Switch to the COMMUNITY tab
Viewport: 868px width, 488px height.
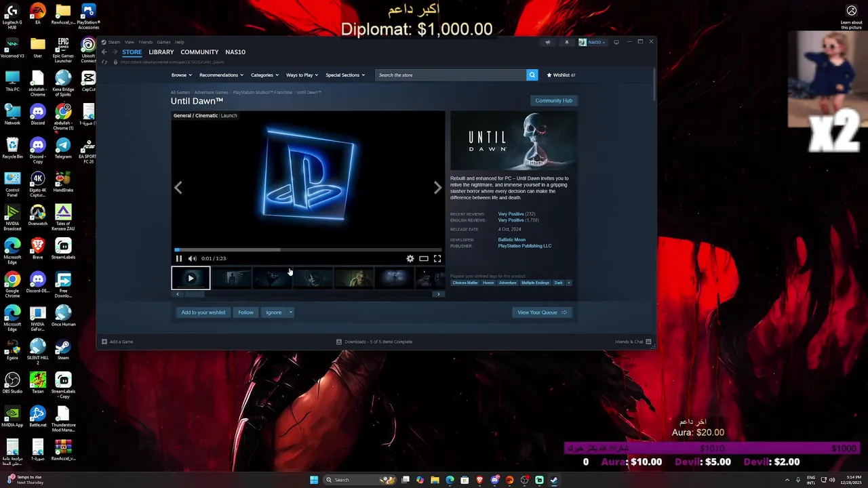tap(199, 52)
